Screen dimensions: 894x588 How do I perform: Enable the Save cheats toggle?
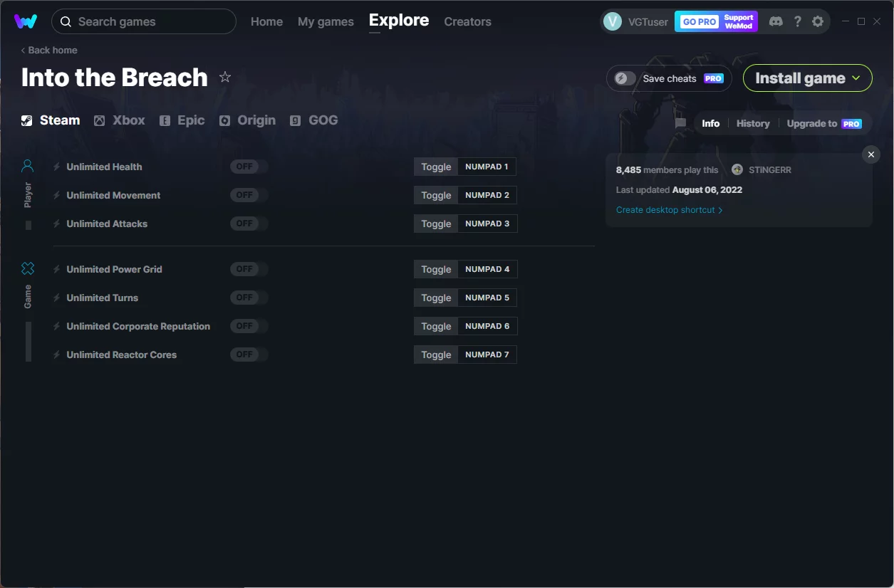click(625, 78)
